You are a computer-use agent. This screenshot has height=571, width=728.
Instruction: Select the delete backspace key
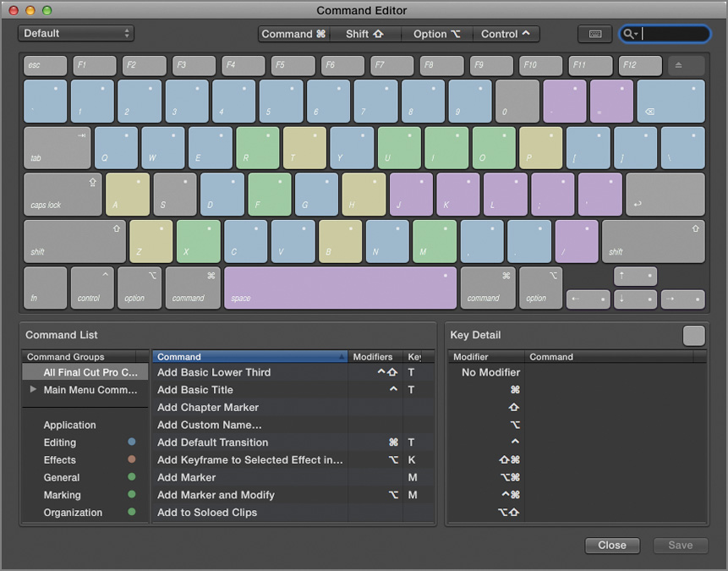[671, 102]
